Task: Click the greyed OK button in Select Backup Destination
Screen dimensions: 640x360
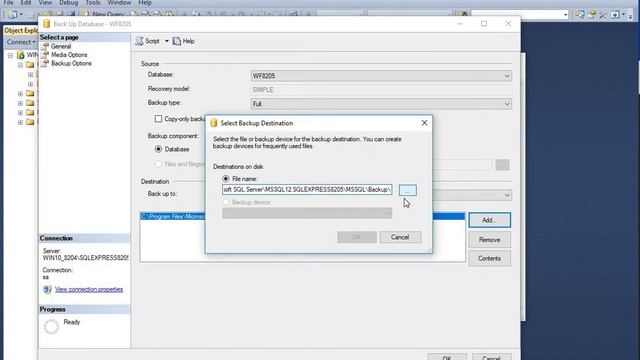Action: [x=357, y=237]
